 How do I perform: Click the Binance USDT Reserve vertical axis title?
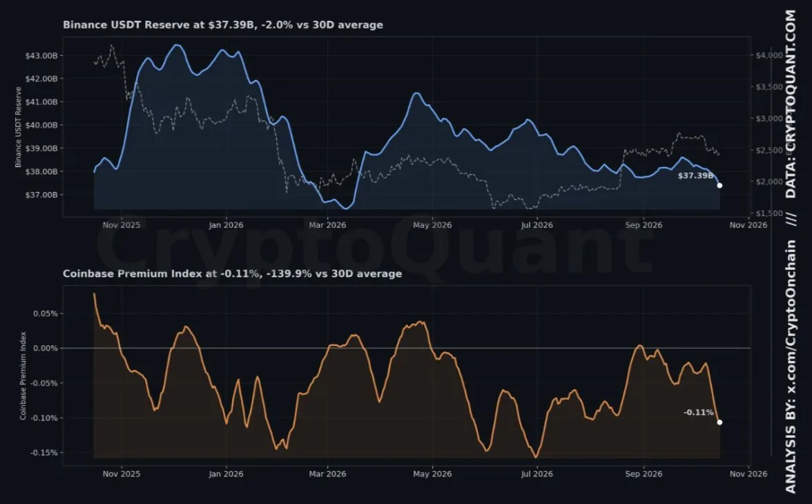18,127
